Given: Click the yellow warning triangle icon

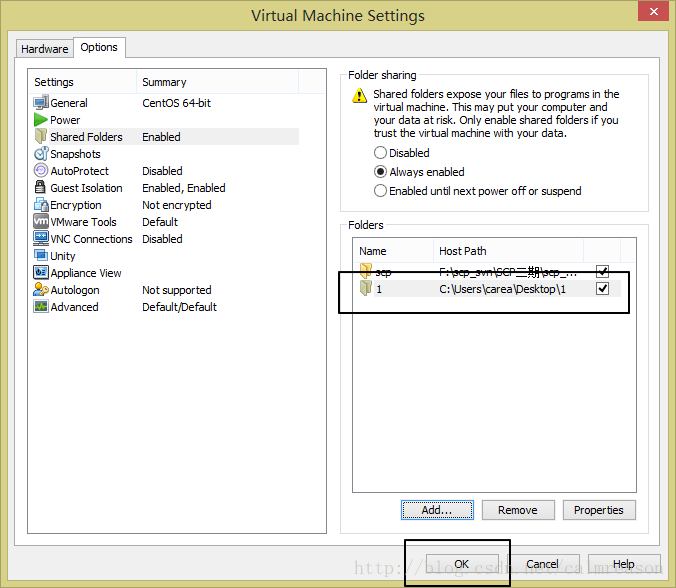Looking at the screenshot, I should click(x=360, y=95).
